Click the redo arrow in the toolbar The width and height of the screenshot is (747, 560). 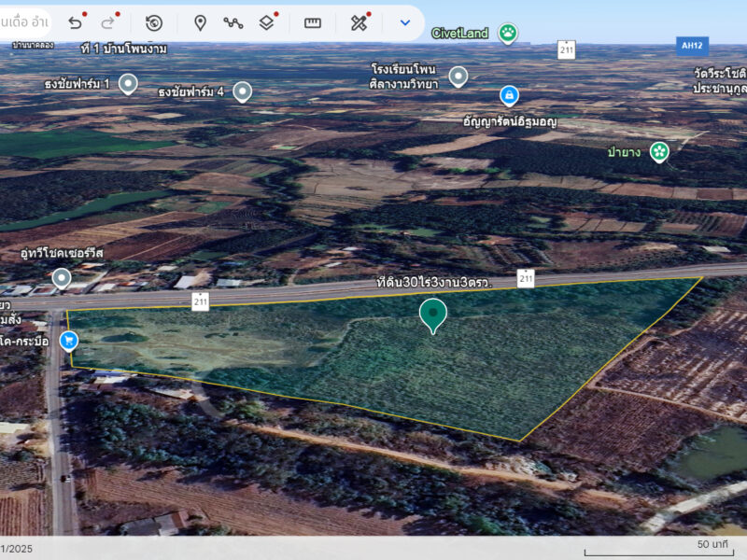click(108, 23)
